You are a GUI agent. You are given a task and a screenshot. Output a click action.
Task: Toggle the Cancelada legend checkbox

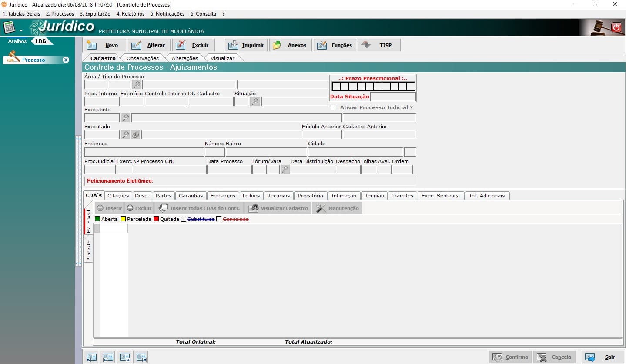(x=219, y=219)
